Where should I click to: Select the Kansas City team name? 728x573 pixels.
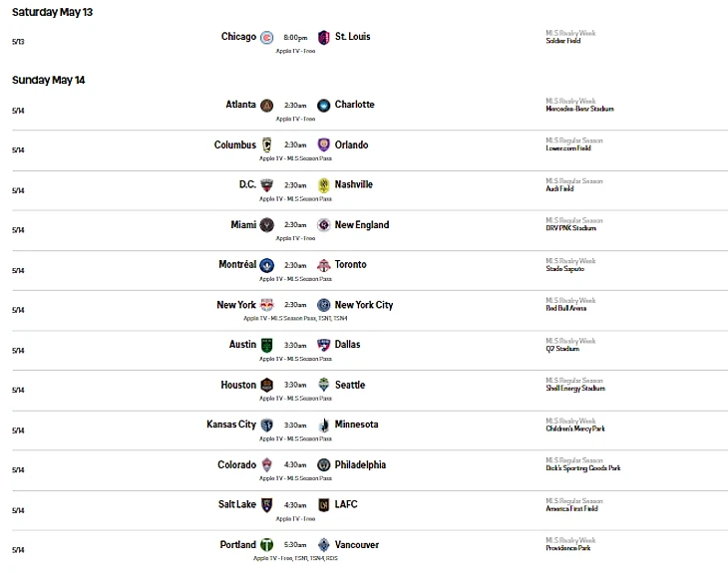tap(231, 425)
